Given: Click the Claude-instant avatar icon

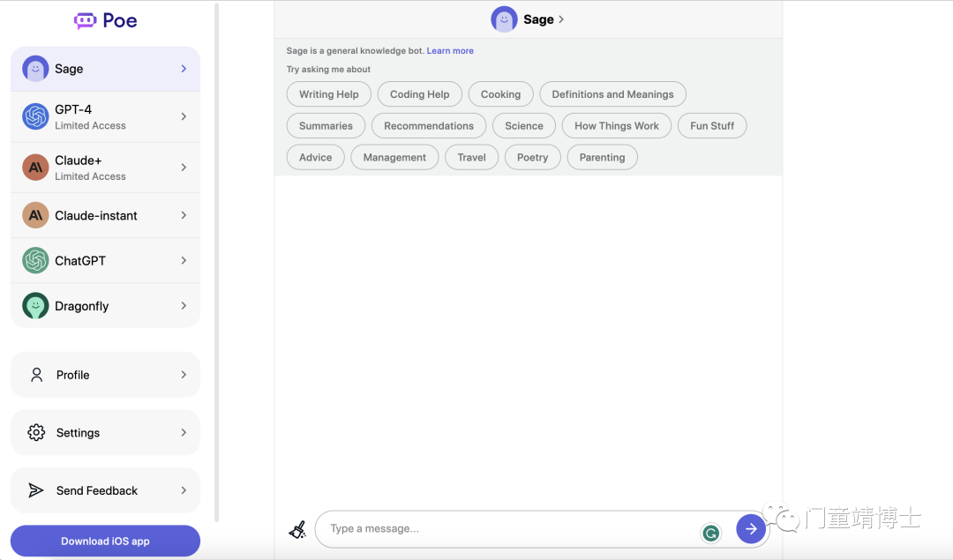Looking at the screenshot, I should click(35, 215).
